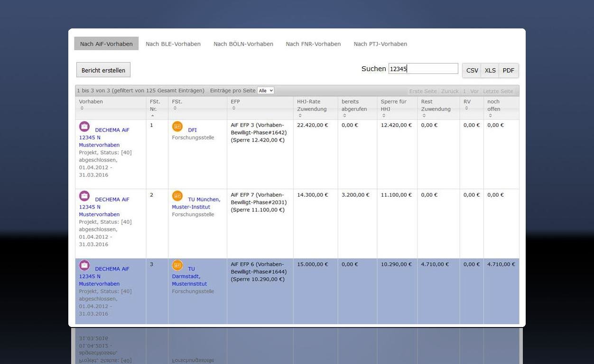The height and width of the screenshot is (364, 594).
Task: Sort by the Vorhaben column arrows
Action: pyautogui.click(x=82, y=109)
